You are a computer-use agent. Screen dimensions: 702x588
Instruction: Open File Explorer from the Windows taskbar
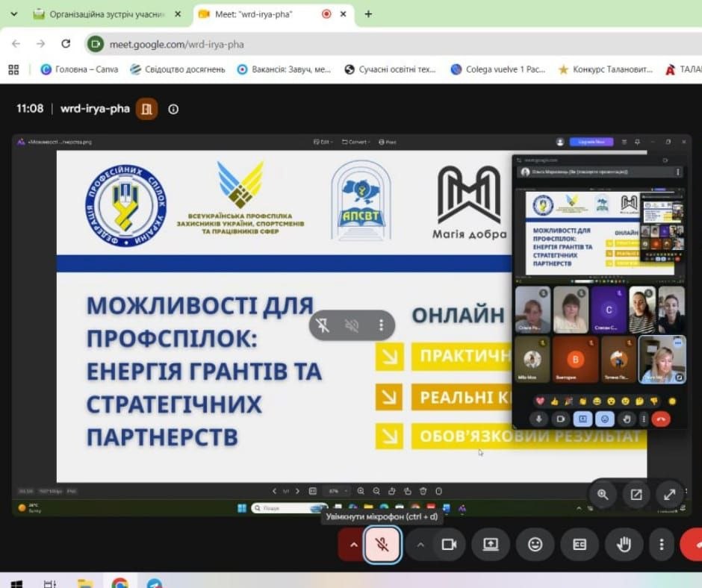tap(84, 583)
